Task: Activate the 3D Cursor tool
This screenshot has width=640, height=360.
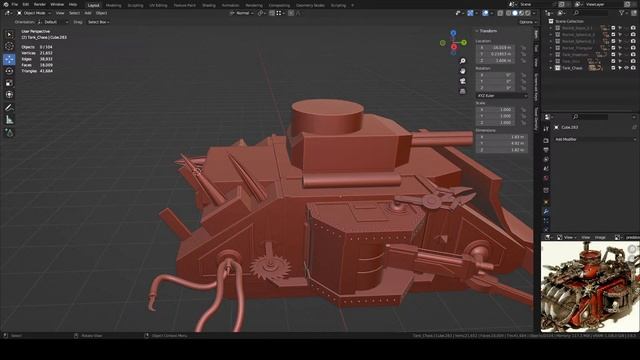Action: click(x=9, y=47)
